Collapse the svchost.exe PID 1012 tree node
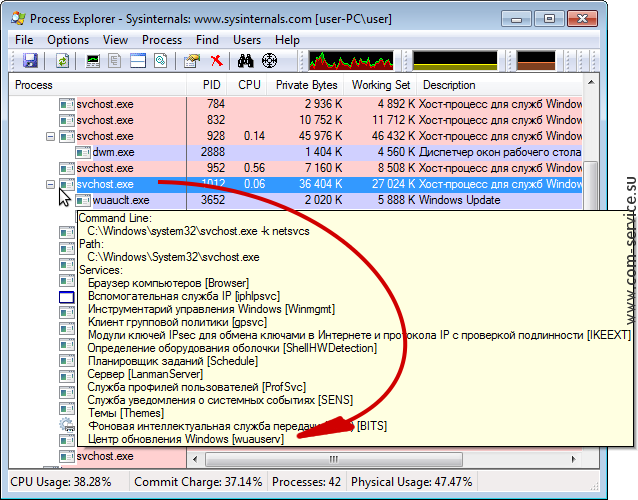Screen dimensions: 638x500 50,184
